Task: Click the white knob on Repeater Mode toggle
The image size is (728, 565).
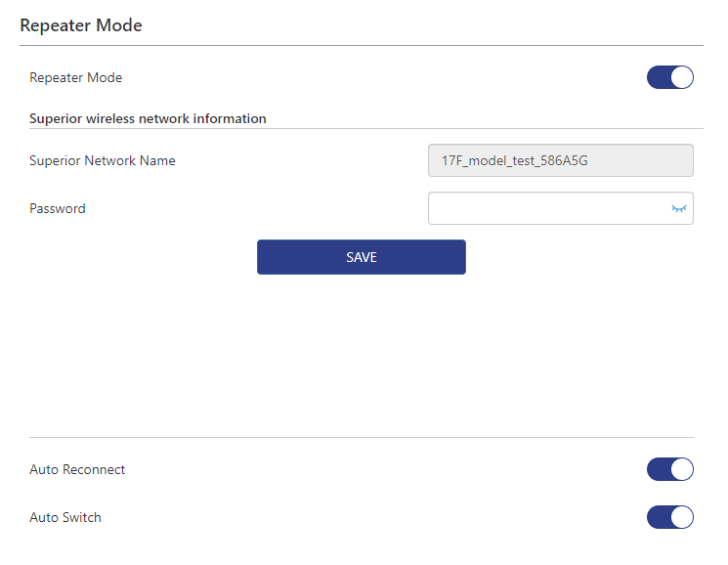Action: tap(681, 77)
